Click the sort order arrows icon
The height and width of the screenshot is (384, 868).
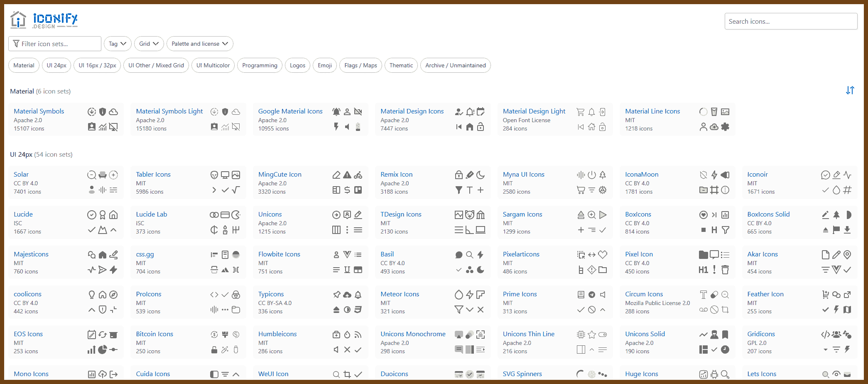point(850,90)
